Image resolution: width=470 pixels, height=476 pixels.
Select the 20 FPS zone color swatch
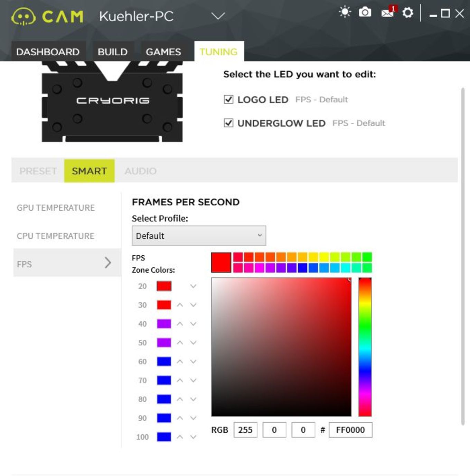164,286
